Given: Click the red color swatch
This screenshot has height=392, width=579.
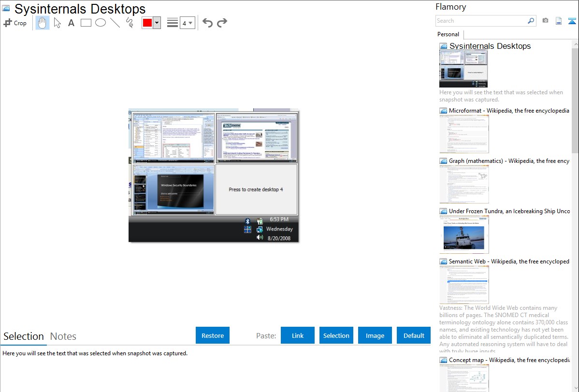Looking at the screenshot, I should click(x=147, y=23).
